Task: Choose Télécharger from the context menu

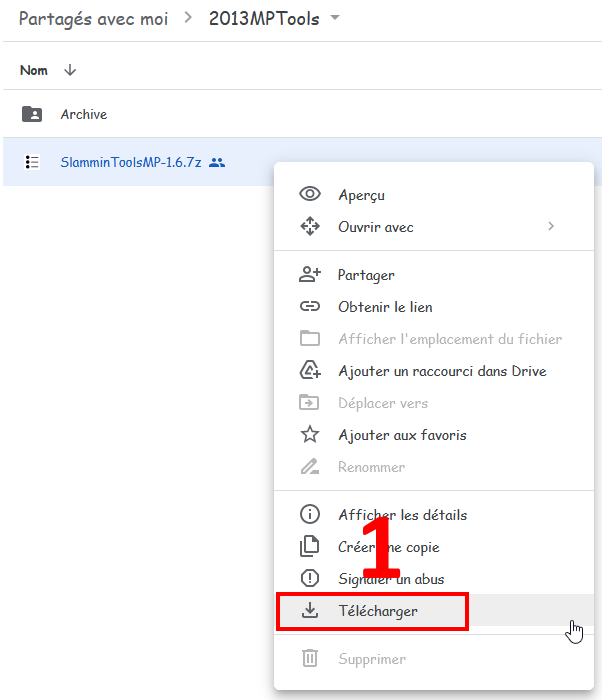Action: click(x=378, y=611)
